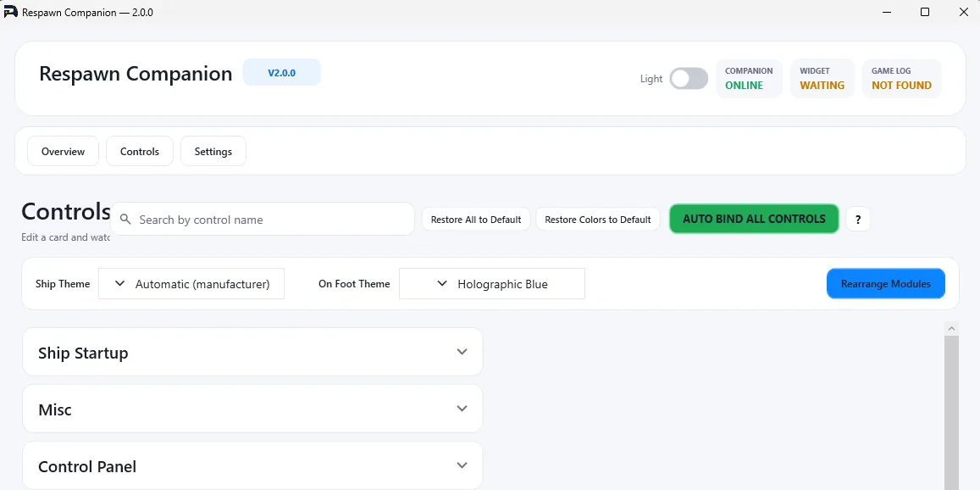980x490 pixels.
Task: Click the Controls page heading
Action: click(x=66, y=212)
